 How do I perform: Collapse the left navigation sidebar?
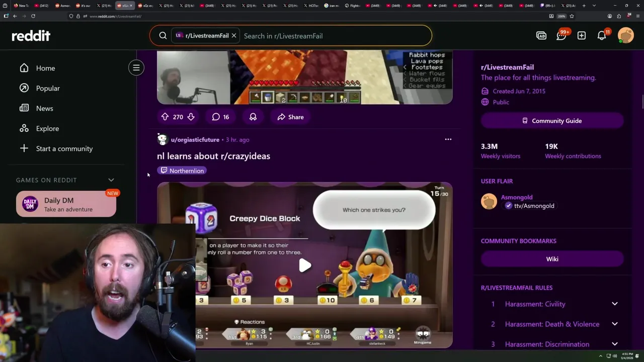[x=136, y=68]
